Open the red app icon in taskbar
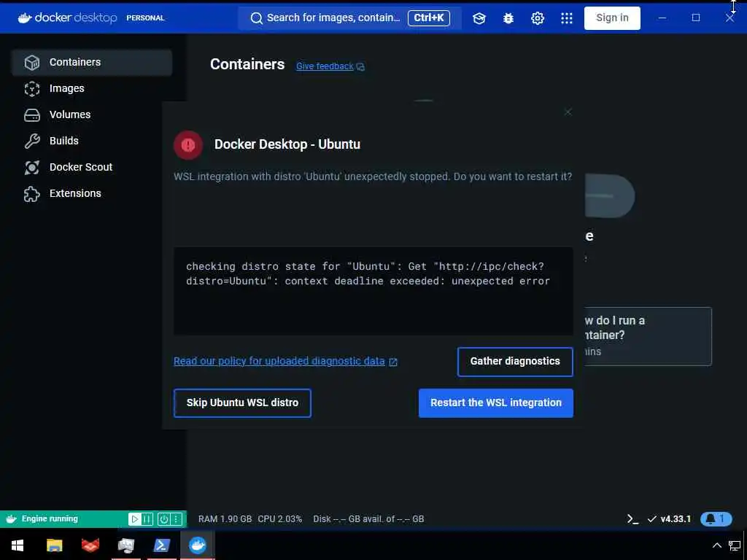This screenshot has width=747, height=560. (90, 545)
